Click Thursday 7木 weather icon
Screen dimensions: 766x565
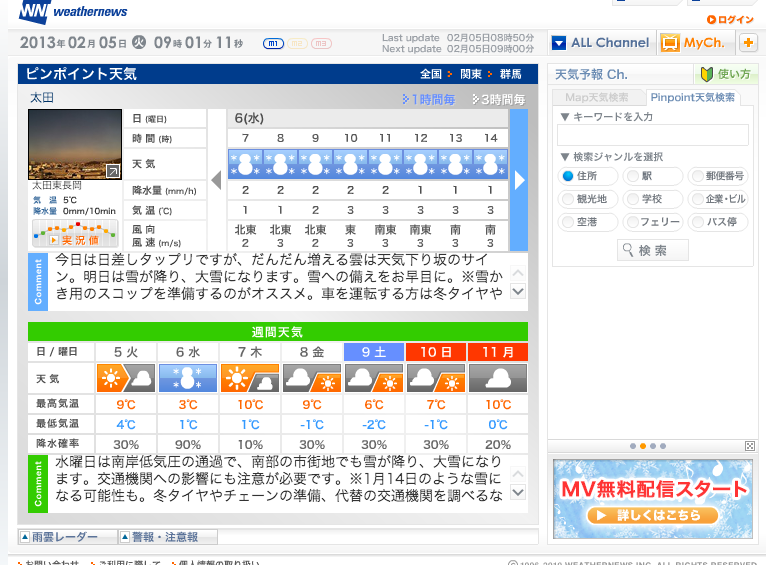pos(250,378)
